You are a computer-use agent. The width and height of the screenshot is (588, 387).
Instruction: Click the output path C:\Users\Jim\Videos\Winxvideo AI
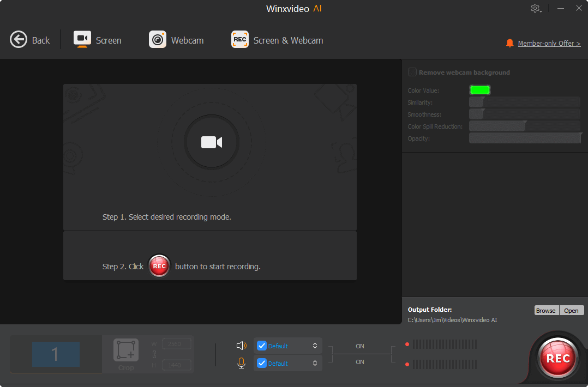click(452, 320)
